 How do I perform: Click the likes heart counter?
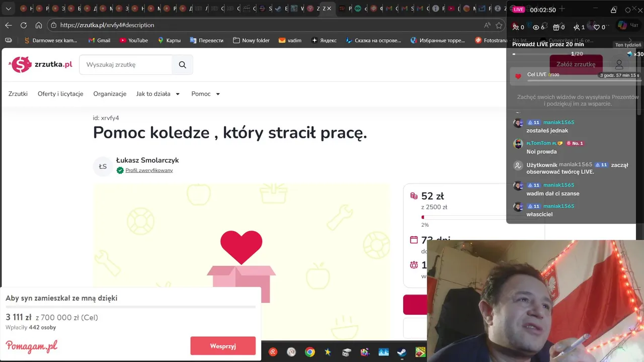[x=600, y=27]
